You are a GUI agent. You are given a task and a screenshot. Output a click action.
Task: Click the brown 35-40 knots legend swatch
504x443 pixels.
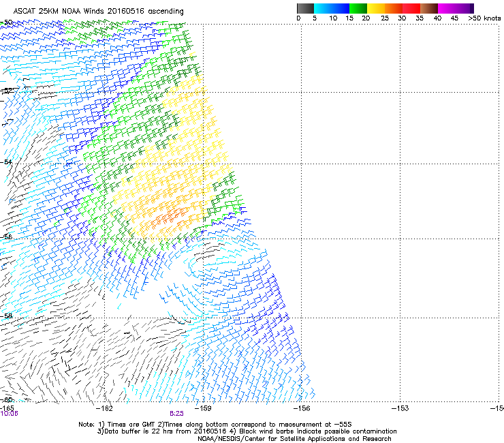[429, 8]
